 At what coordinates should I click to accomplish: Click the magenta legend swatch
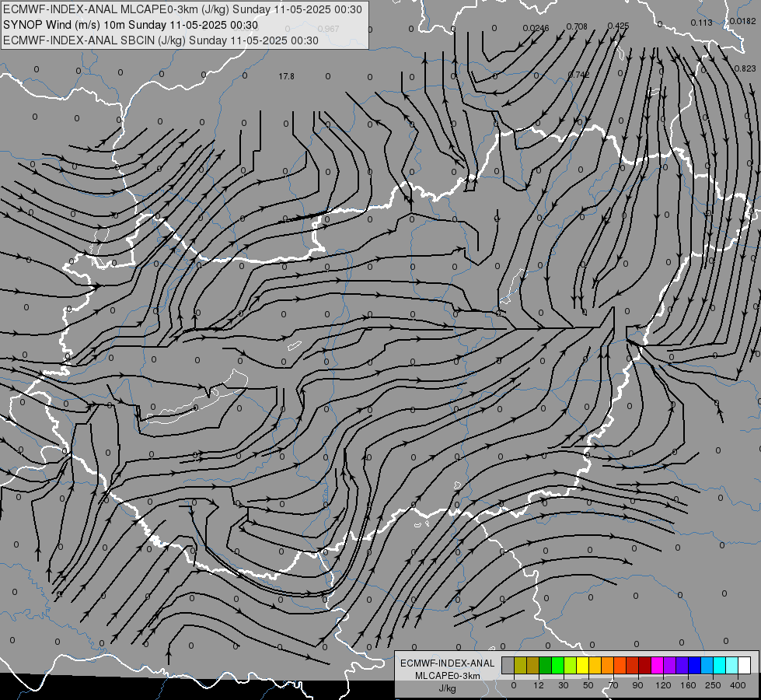tap(658, 666)
